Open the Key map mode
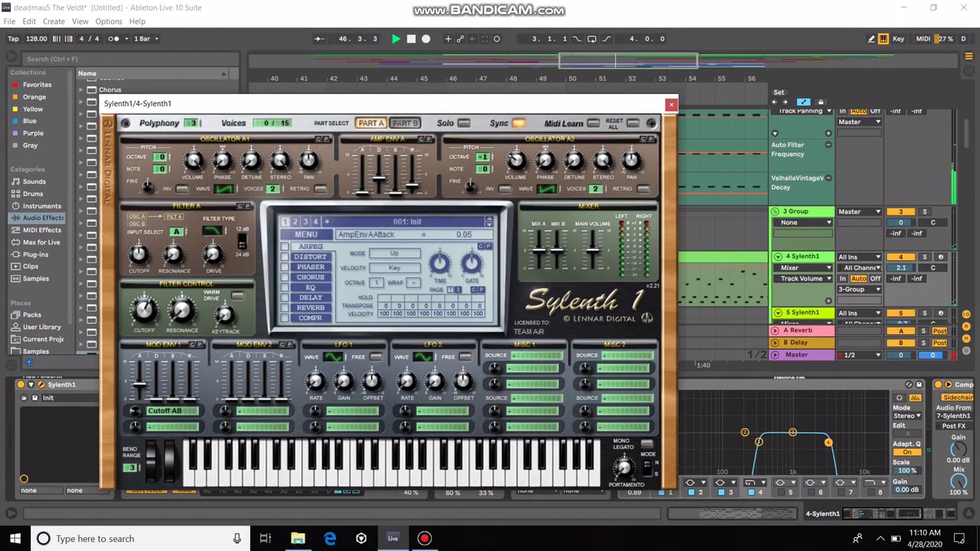Image resolution: width=980 pixels, height=551 pixels. [x=898, y=39]
